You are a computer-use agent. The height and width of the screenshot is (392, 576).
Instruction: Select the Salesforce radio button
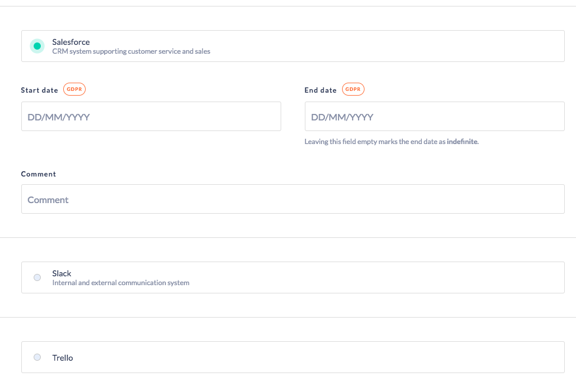(x=37, y=45)
